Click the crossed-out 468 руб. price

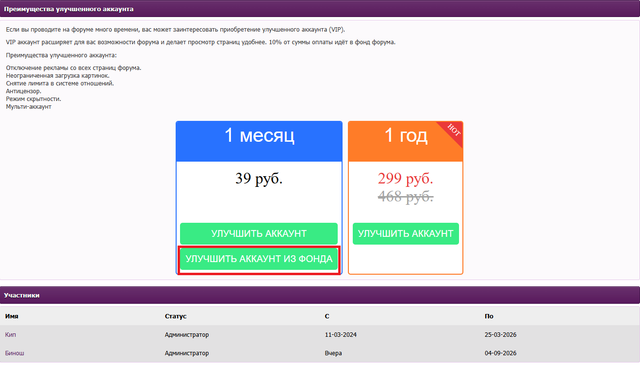click(x=405, y=197)
